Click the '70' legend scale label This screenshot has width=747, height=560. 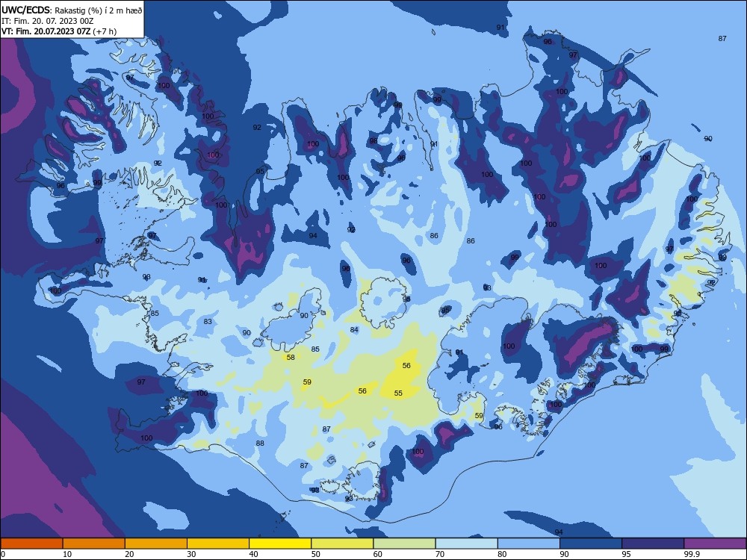click(440, 554)
